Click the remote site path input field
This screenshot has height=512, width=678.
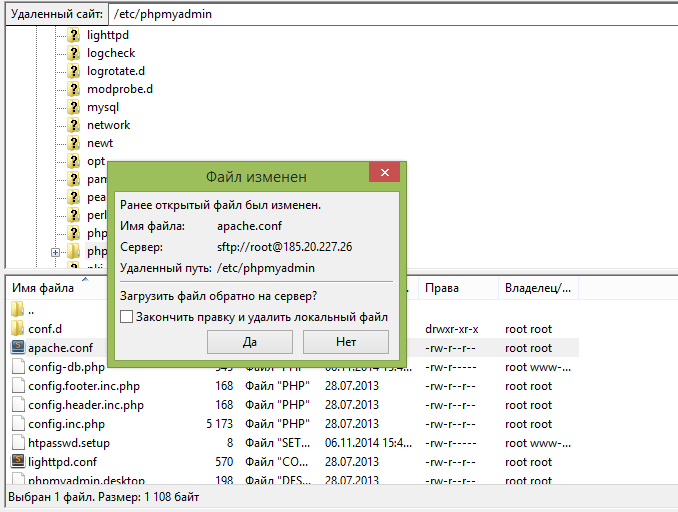click(390, 14)
